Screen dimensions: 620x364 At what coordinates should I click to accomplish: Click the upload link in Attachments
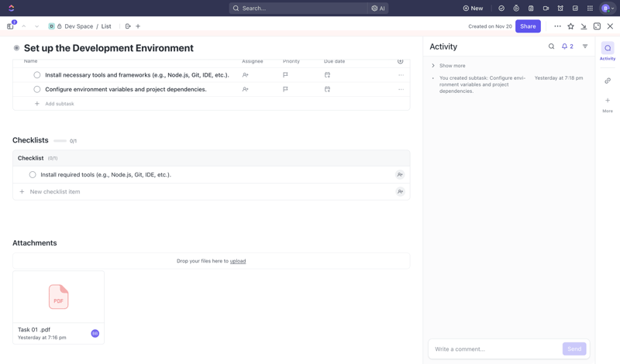tap(238, 261)
